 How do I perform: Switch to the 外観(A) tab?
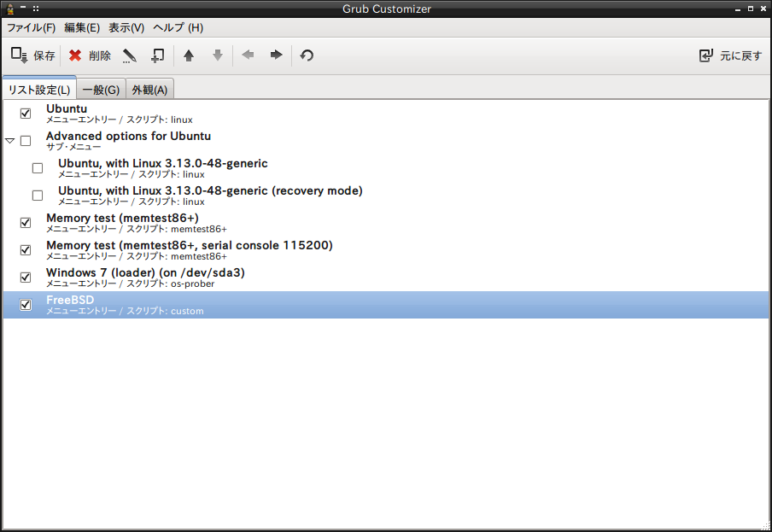click(149, 90)
